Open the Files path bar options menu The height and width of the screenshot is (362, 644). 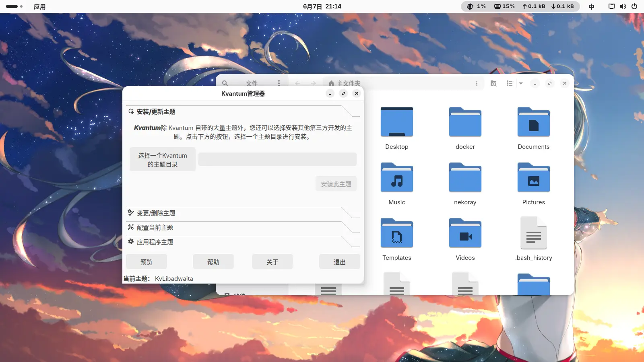tap(477, 83)
